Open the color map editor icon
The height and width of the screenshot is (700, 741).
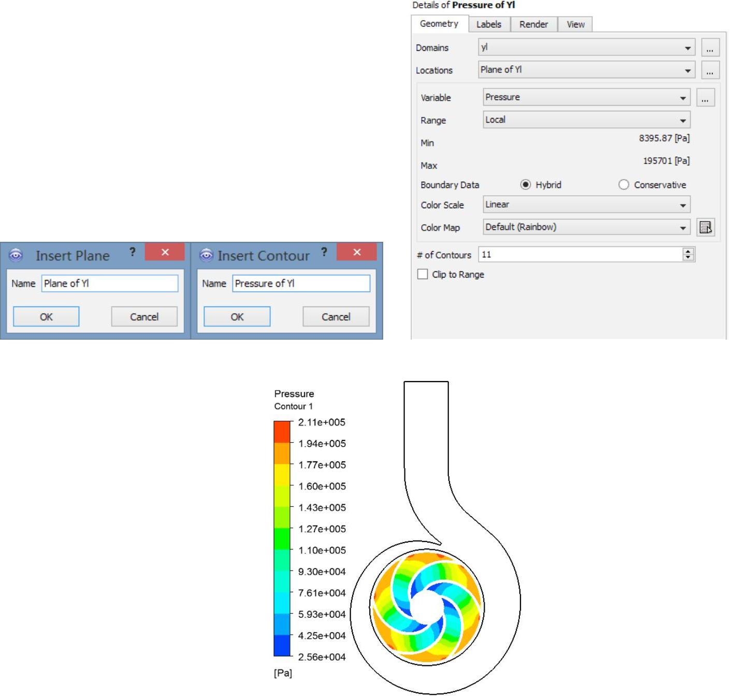pyautogui.click(x=705, y=227)
